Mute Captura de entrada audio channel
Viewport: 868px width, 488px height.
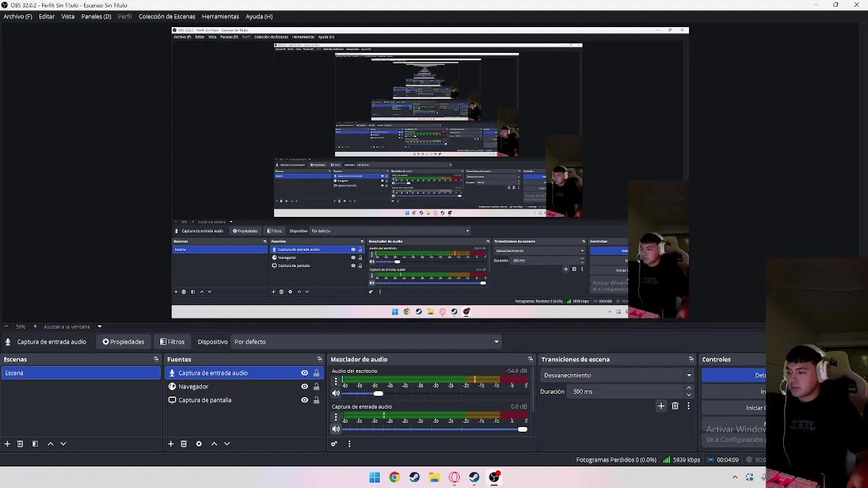(x=336, y=429)
